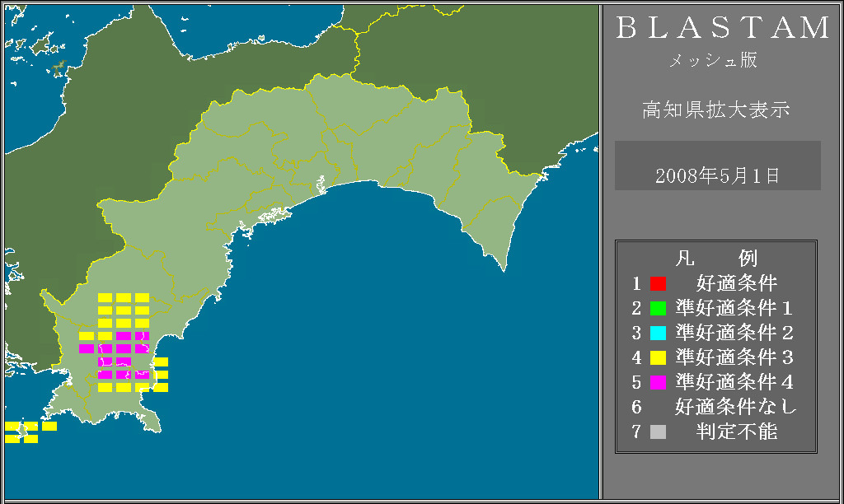Image resolution: width=844 pixels, height=504 pixels.
Task: Select the gray 判定不能 legend swatch
Action: pyautogui.click(x=657, y=432)
